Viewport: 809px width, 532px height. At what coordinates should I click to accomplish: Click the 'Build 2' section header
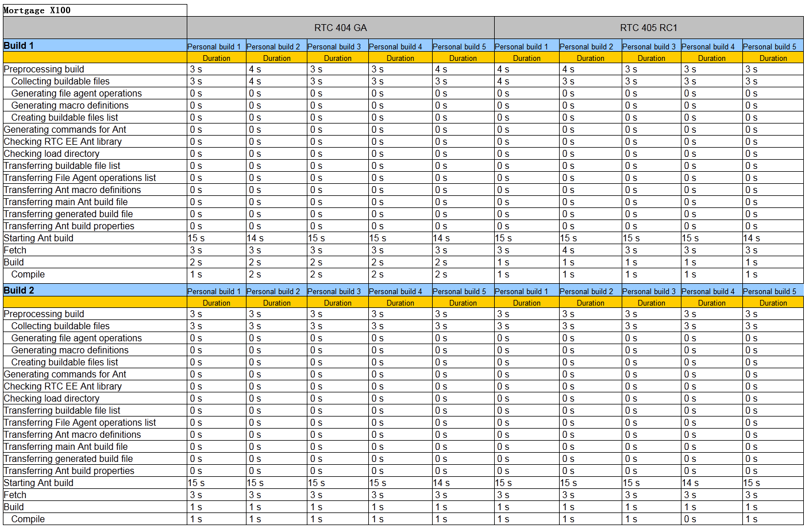(95, 290)
